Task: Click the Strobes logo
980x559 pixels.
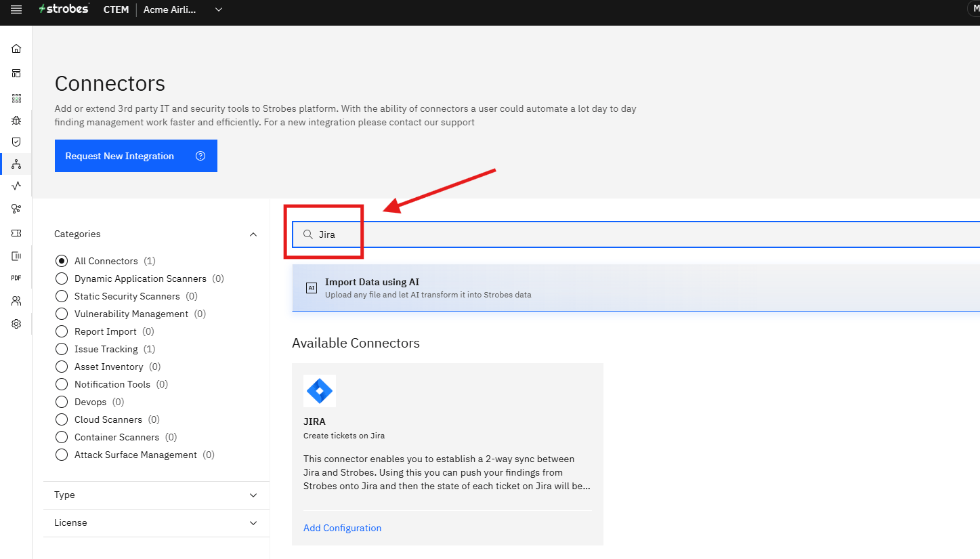Action: [64, 9]
